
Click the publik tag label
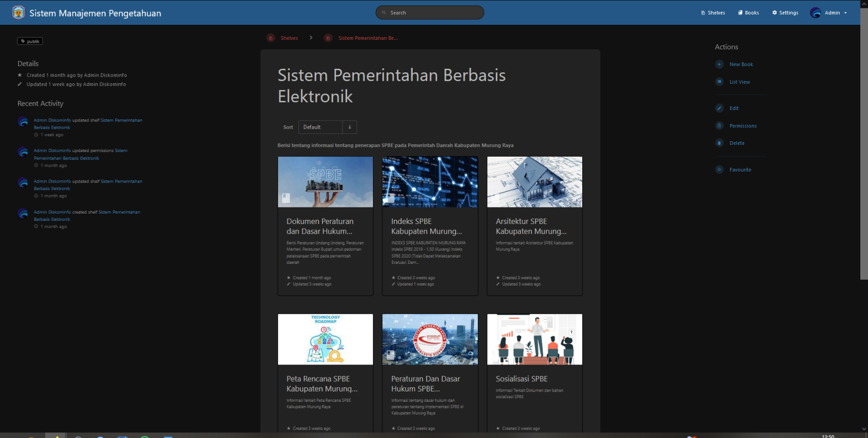[30, 41]
